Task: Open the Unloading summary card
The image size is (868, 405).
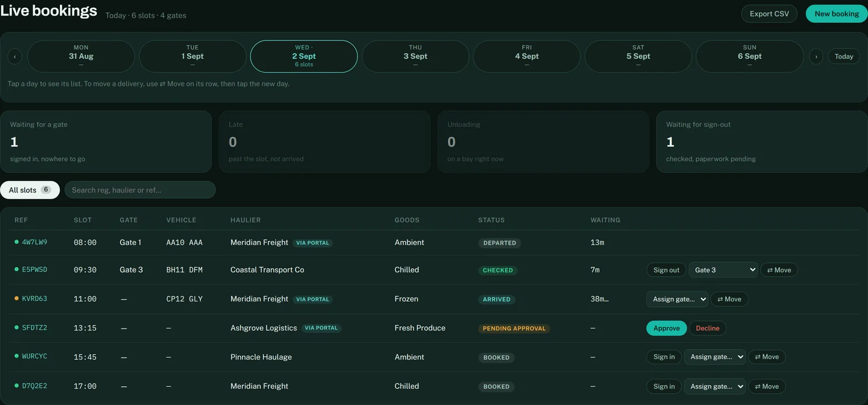Action: pos(543,142)
